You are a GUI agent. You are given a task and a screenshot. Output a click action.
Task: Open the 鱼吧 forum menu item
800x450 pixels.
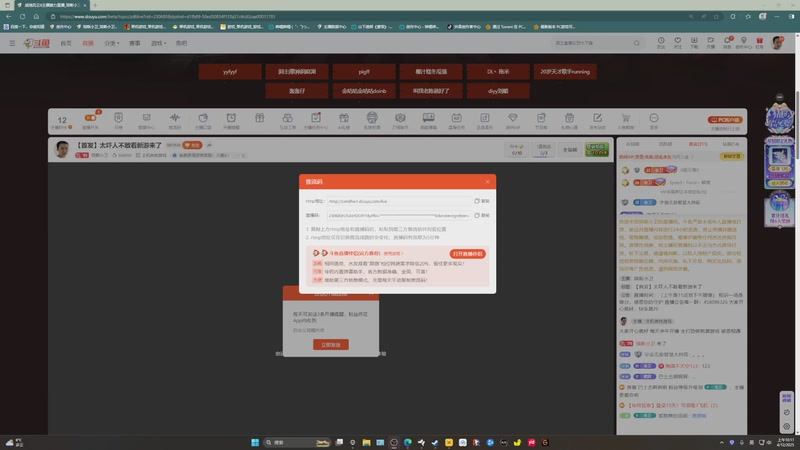pyautogui.click(x=182, y=43)
